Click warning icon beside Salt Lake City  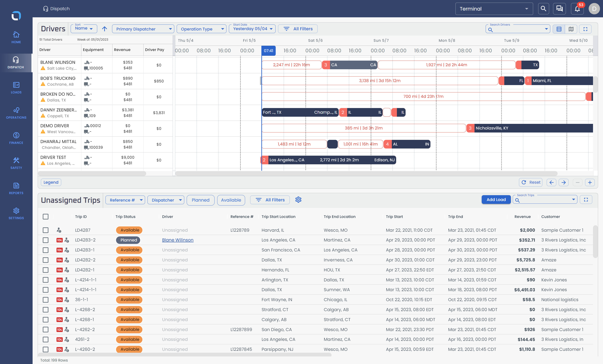pos(43,68)
